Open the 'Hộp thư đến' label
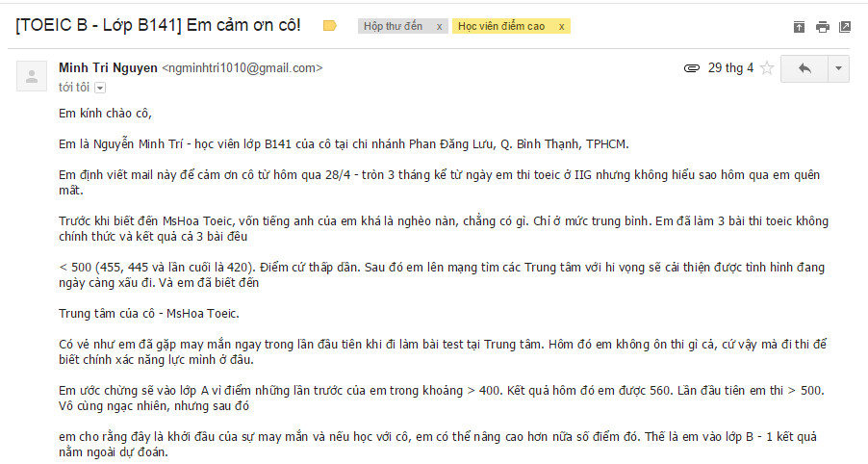This screenshot has height=464, width=868. 393,26
